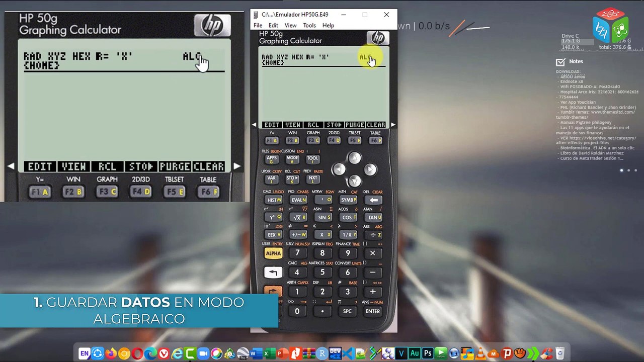The width and height of the screenshot is (644, 362).
Task: Click the plus key next to 3
Action: (373, 292)
